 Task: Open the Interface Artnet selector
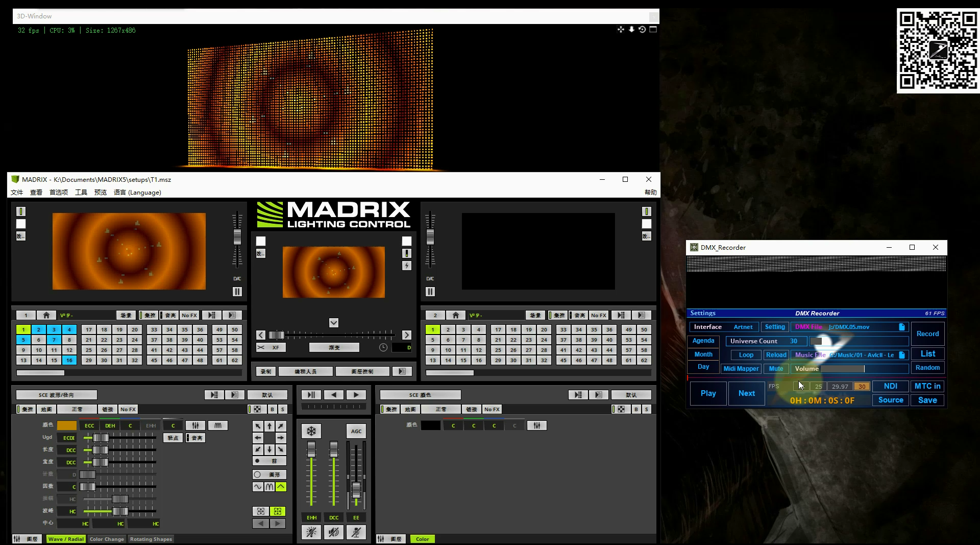(723, 327)
